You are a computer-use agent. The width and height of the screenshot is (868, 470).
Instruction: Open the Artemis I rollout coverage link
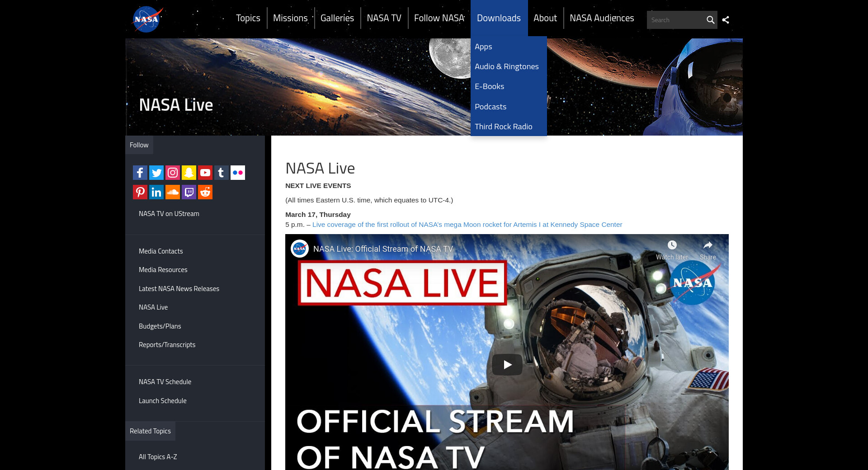pos(467,225)
